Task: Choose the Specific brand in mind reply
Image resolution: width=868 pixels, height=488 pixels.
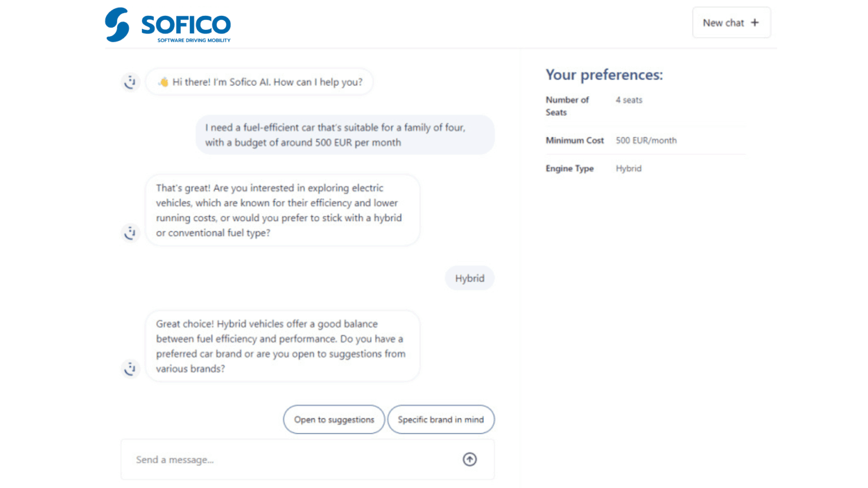Action: coord(441,420)
